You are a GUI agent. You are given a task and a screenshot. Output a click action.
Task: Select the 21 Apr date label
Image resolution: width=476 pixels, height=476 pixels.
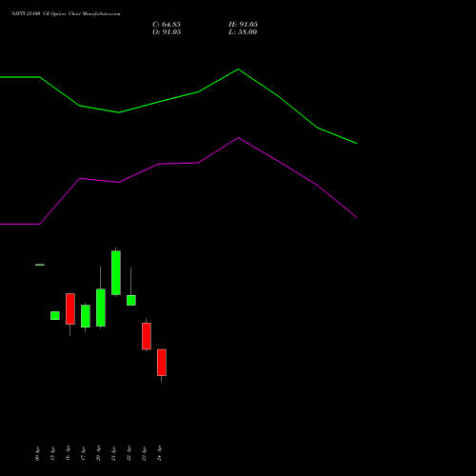[113, 453]
